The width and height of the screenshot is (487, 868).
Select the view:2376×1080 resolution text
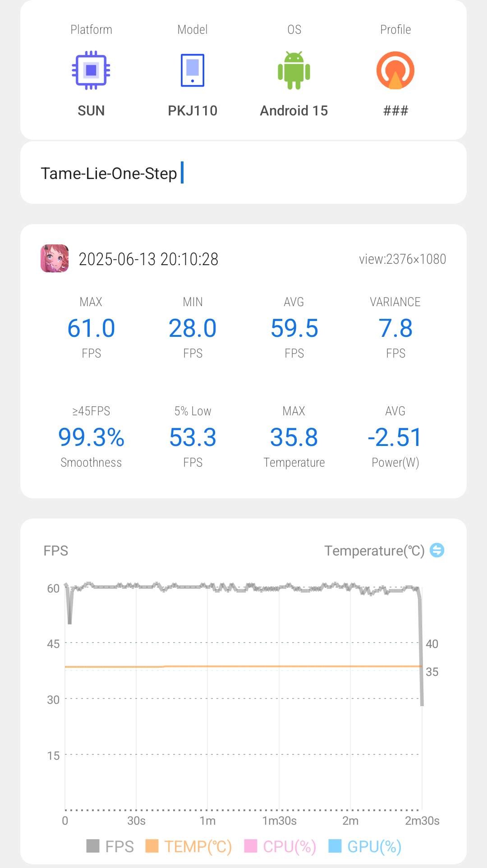[402, 259]
